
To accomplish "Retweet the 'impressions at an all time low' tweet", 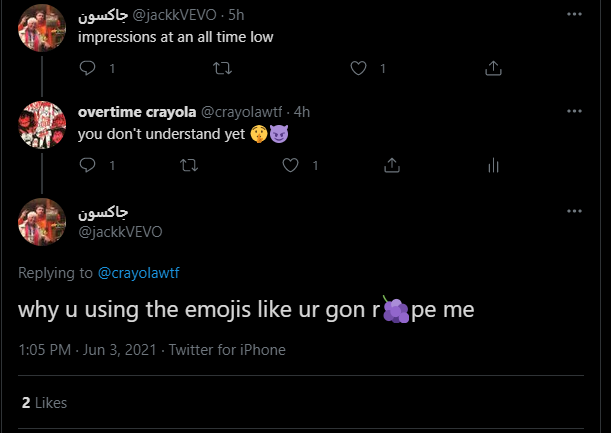I will click(x=223, y=68).
